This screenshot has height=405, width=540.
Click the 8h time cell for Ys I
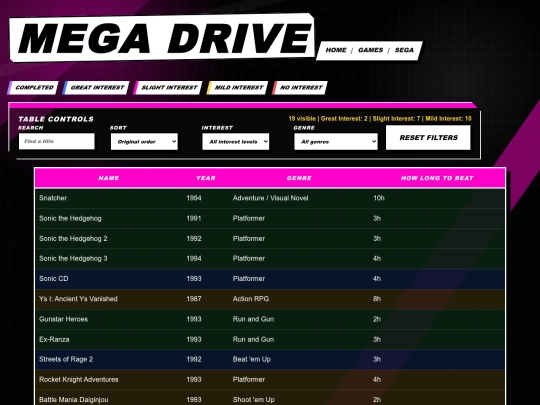point(377,299)
